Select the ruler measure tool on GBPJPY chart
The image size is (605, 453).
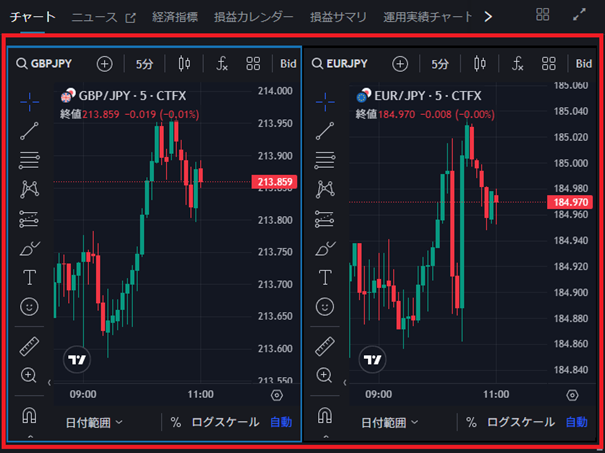[x=29, y=346]
